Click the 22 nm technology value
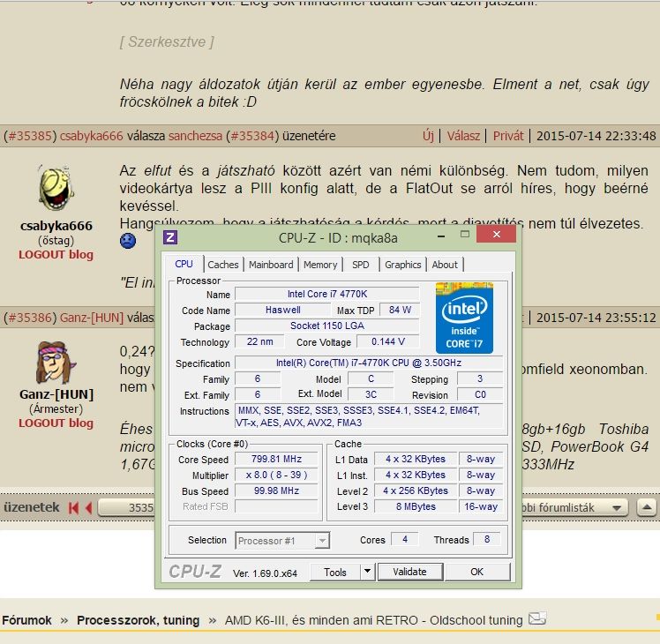 259,341
